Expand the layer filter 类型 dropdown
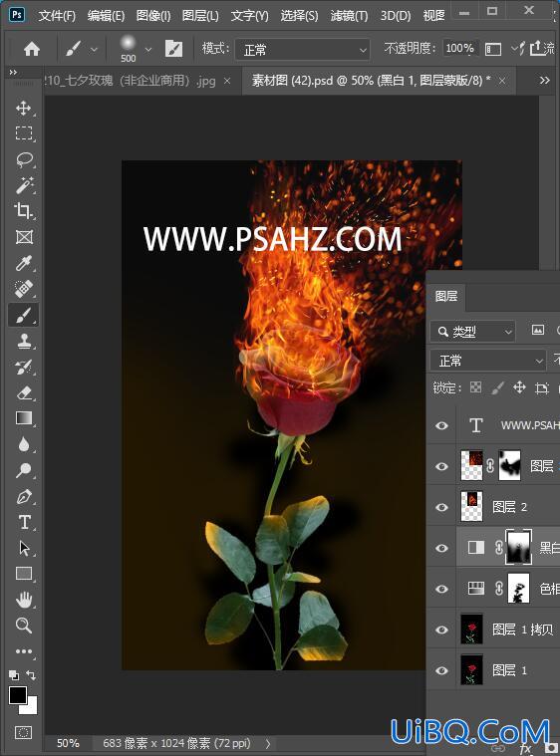 [x=472, y=332]
